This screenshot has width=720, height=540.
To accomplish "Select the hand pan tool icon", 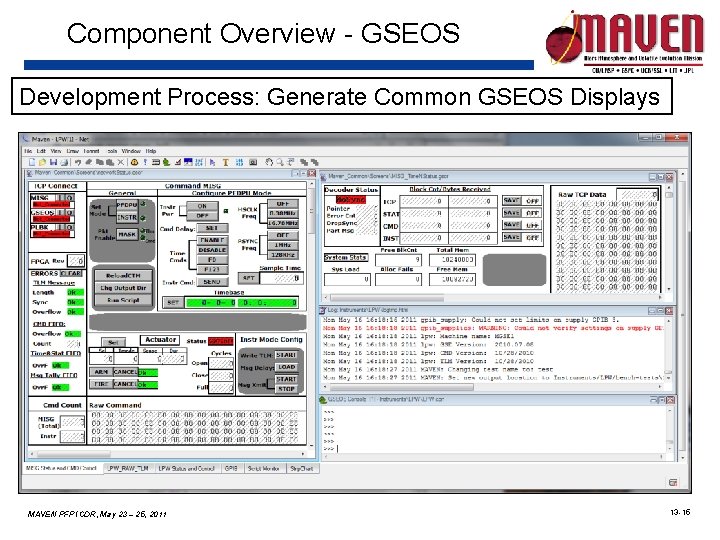I will pyautogui.click(x=269, y=162).
